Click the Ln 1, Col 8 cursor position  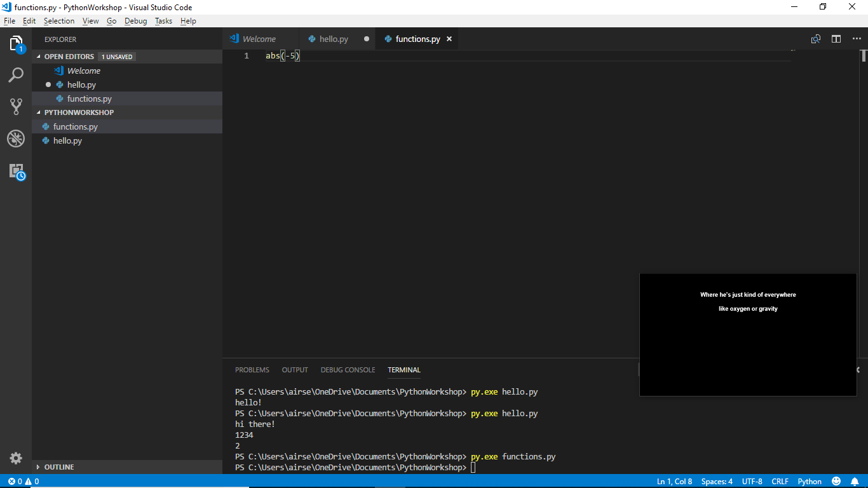674,482
